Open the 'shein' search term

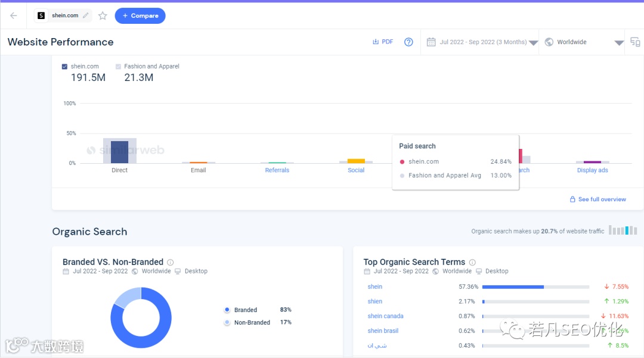(375, 287)
